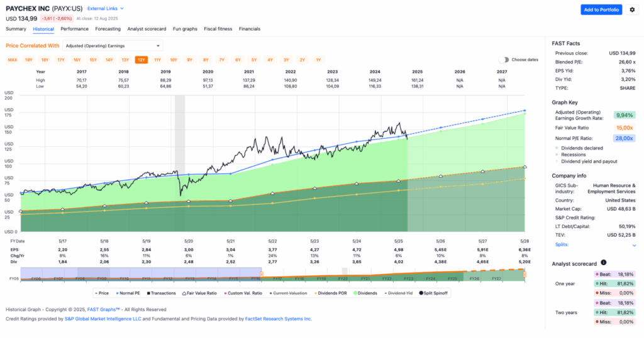Screen dimensions: 644x338
Task: Toggle the Transactions legend item
Action: pos(162,293)
